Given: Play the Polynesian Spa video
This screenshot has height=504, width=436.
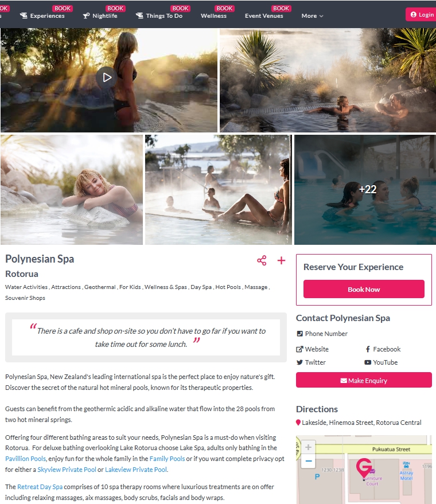Looking at the screenshot, I should 107,77.
